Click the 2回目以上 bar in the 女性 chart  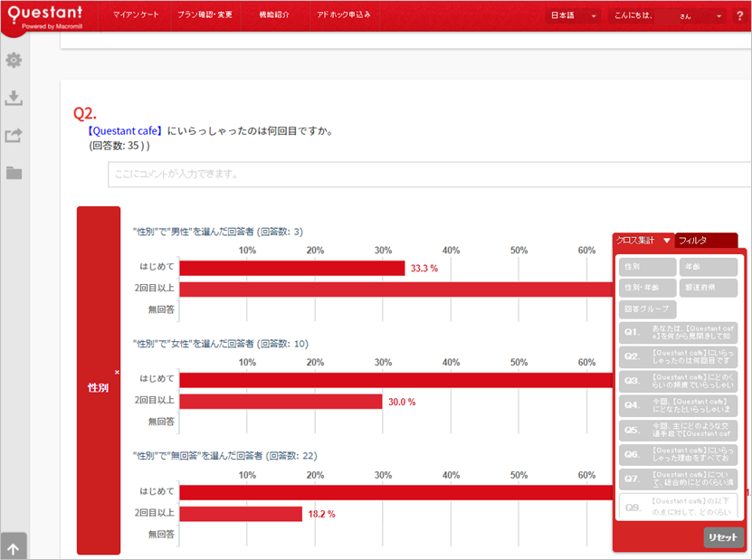tap(281, 402)
